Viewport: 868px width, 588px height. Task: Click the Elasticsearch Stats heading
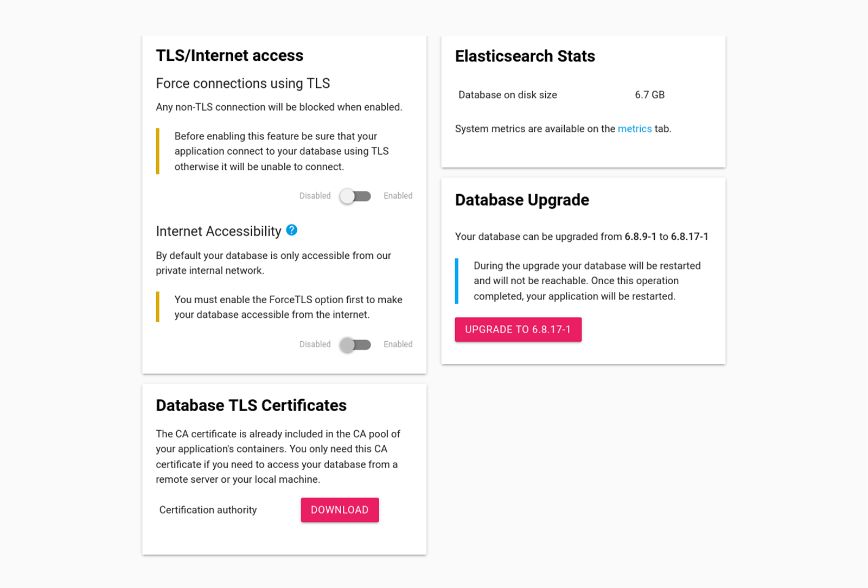[525, 56]
